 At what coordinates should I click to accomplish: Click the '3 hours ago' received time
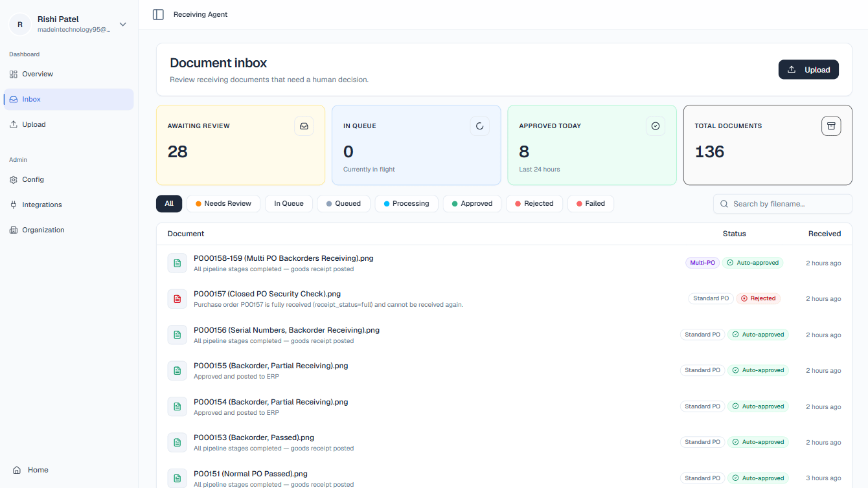click(x=823, y=478)
